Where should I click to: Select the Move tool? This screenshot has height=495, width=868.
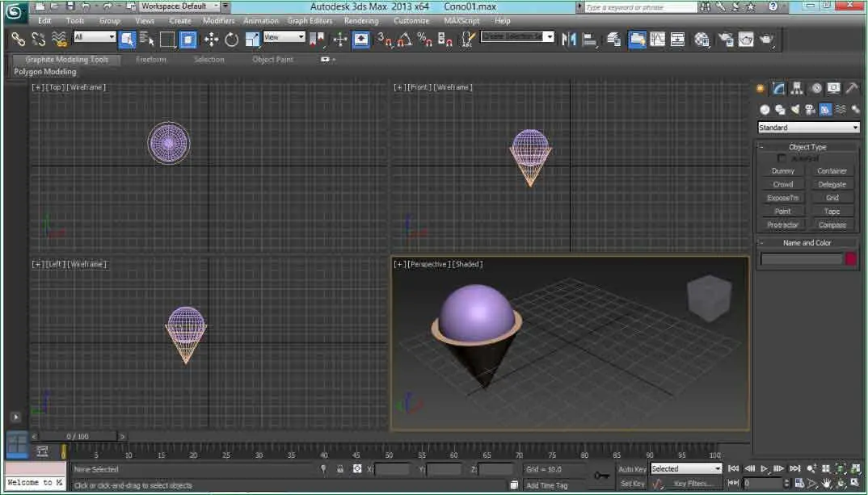[211, 40]
